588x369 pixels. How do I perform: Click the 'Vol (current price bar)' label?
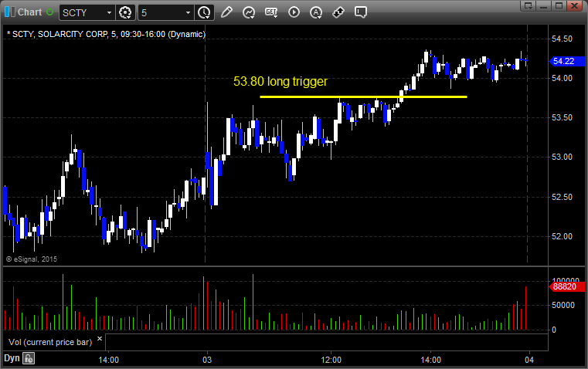click(50, 342)
